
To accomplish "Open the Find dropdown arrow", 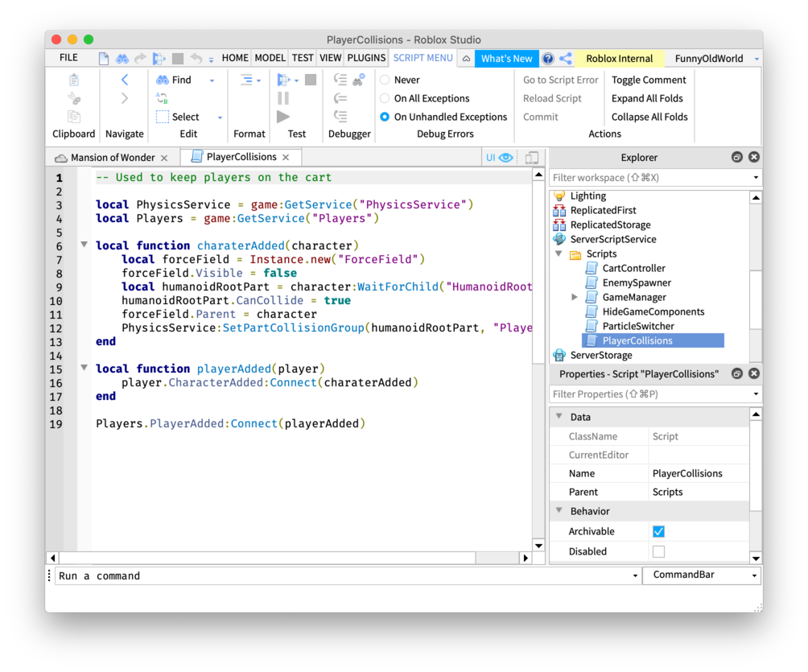I will click(x=212, y=81).
